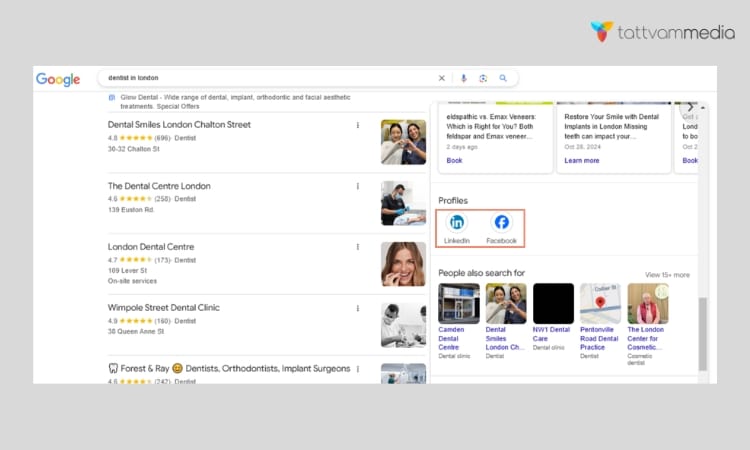
Task: Open View 15+ more link
Action: [x=667, y=275]
